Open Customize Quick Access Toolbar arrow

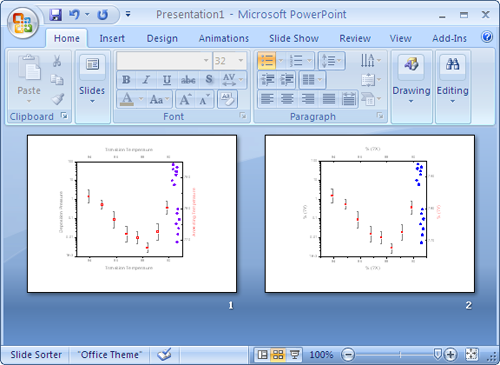[128, 14]
